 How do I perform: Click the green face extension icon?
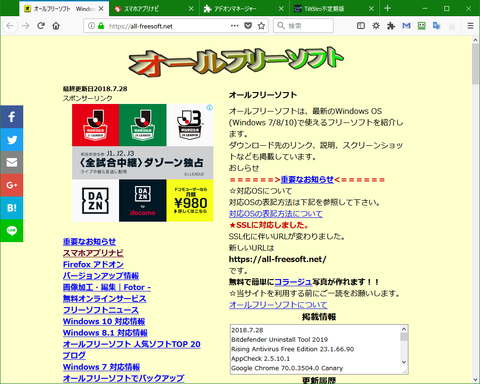click(x=422, y=26)
